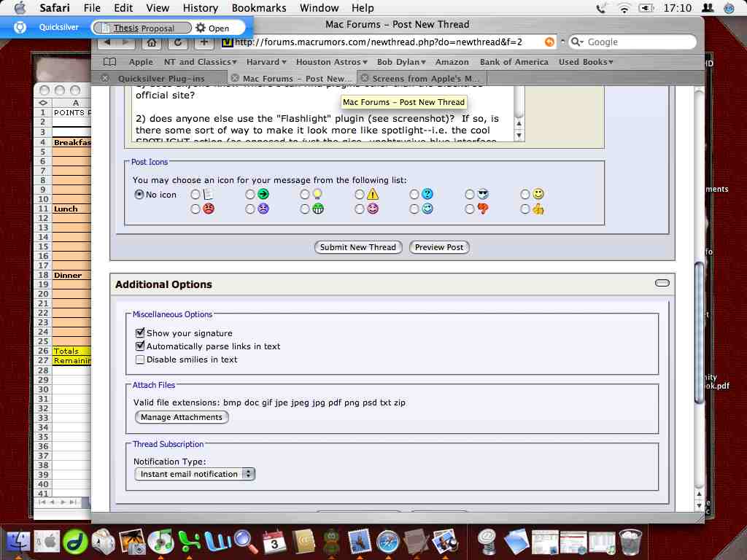Launch iCal from the Dock
This screenshot has width=747, height=560.
(x=273, y=542)
